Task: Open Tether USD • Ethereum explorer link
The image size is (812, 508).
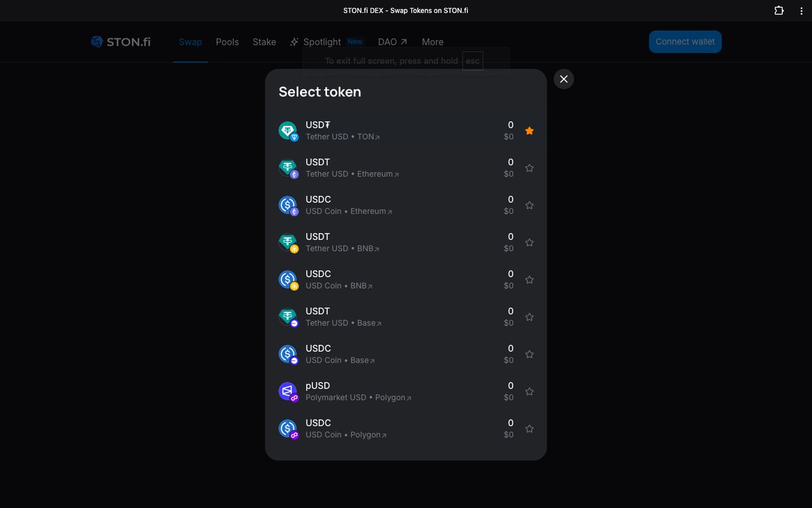Action: (352, 174)
